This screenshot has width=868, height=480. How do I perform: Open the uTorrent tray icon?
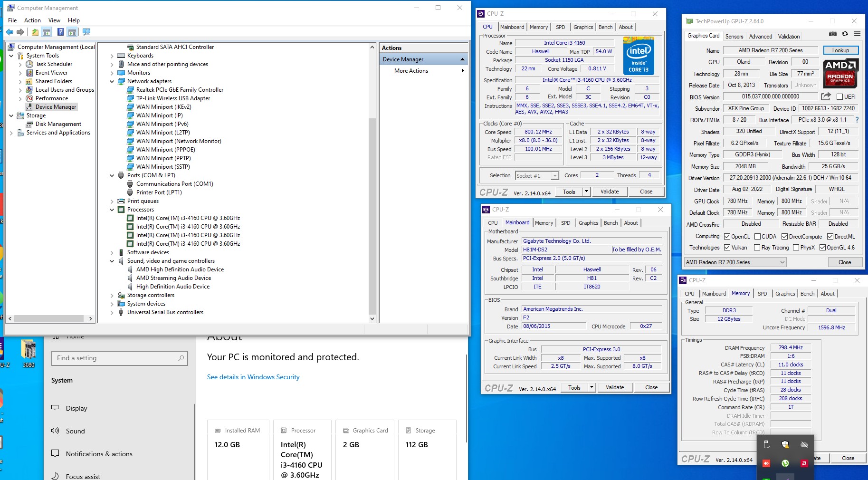785,463
